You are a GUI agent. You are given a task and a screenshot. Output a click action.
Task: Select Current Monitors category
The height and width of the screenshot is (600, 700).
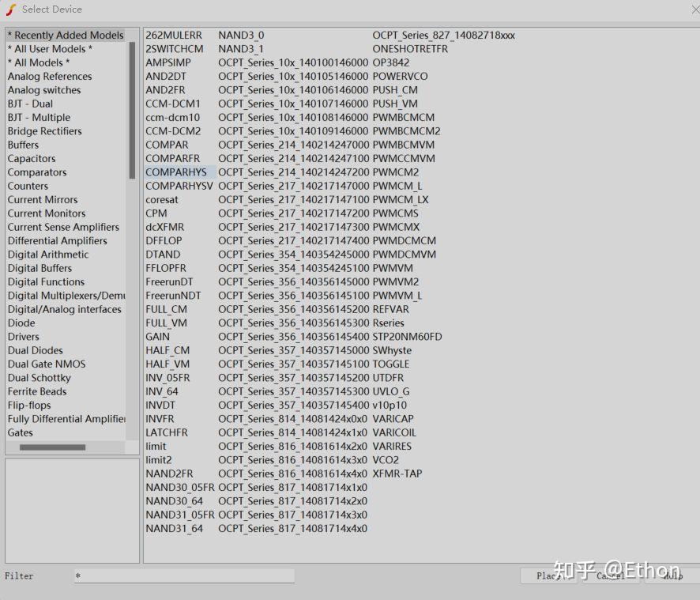[47, 213]
